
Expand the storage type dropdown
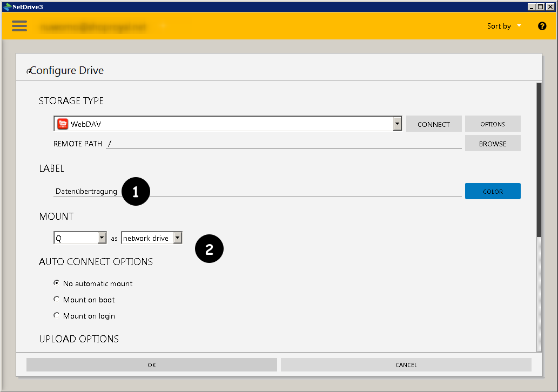point(398,124)
